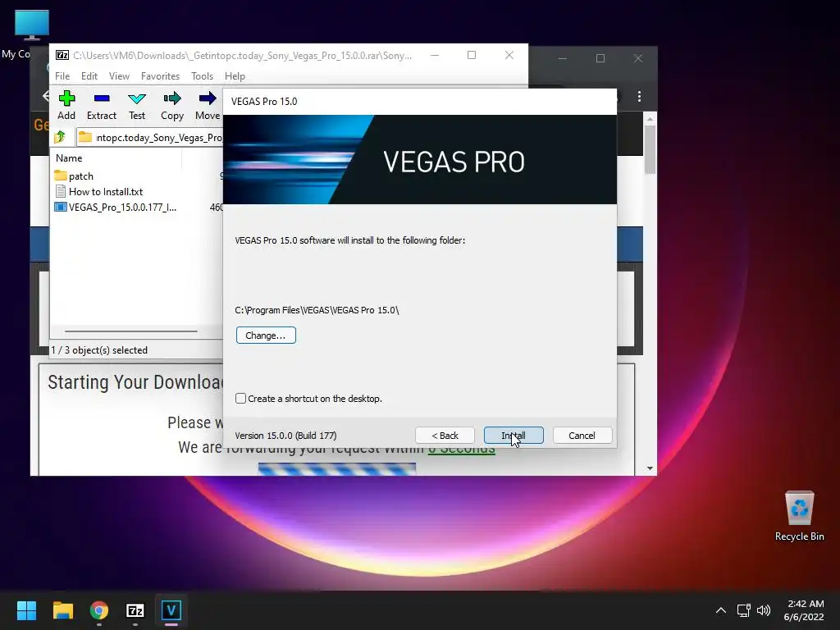
Task: Click the Move icon in 7-Zip toolbar
Action: [x=208, y=105]
